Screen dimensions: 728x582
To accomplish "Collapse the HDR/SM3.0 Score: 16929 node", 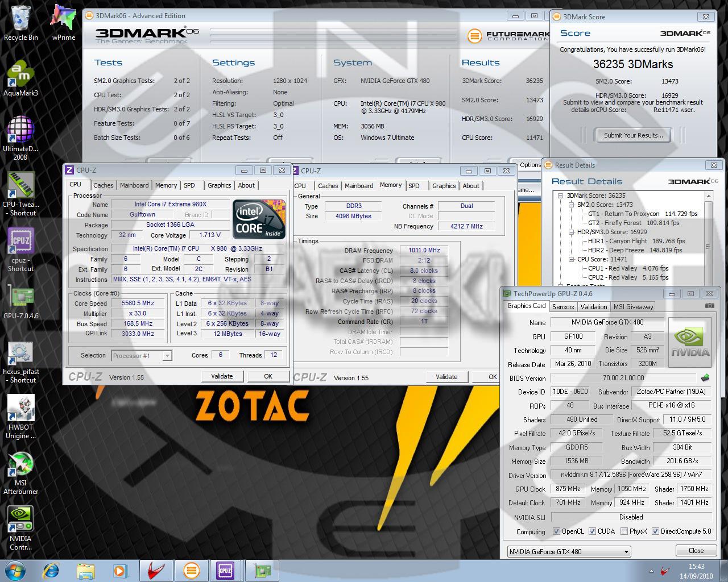I will point(572,232).
